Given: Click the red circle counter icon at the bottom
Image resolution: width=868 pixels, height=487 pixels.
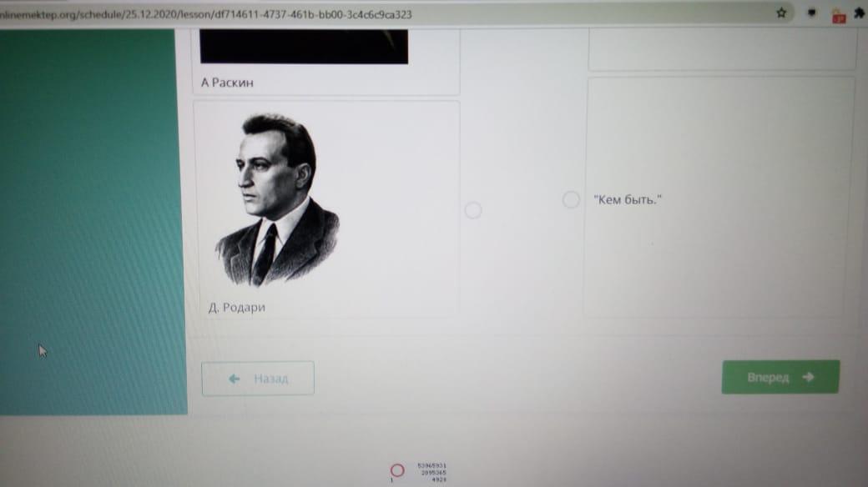Looking at the screenshot, I should (397, 470).
